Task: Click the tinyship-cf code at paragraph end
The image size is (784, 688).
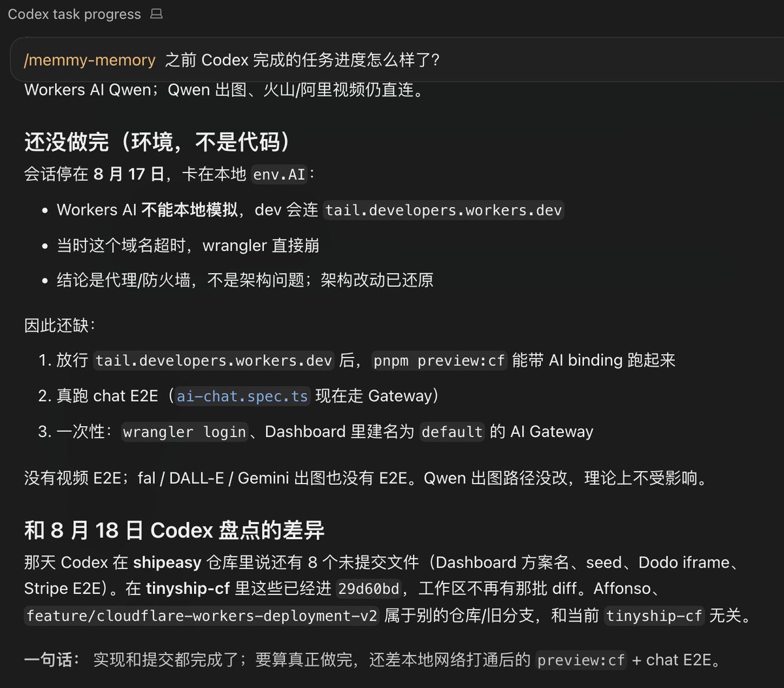Action: pyautogui.click(x=654, y=616)
